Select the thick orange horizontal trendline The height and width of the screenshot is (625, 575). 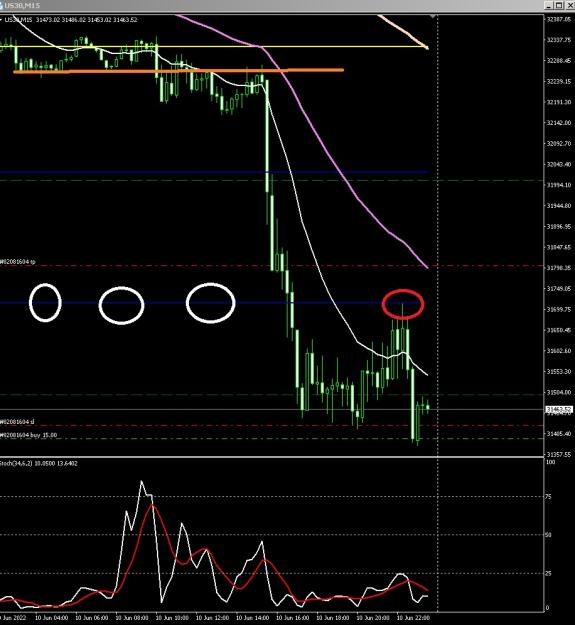click(179, 71)
